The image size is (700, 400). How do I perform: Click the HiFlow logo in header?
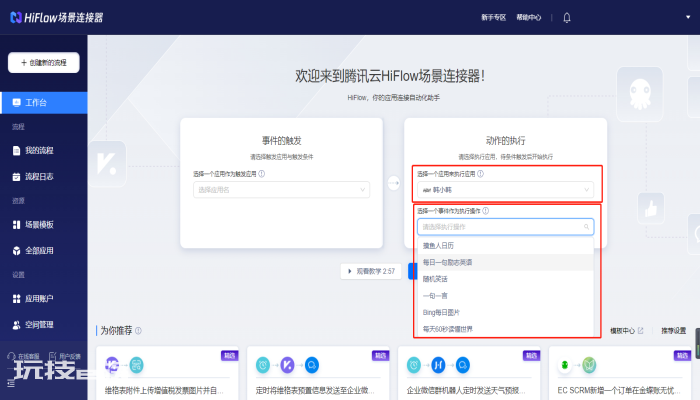point(57,17)
